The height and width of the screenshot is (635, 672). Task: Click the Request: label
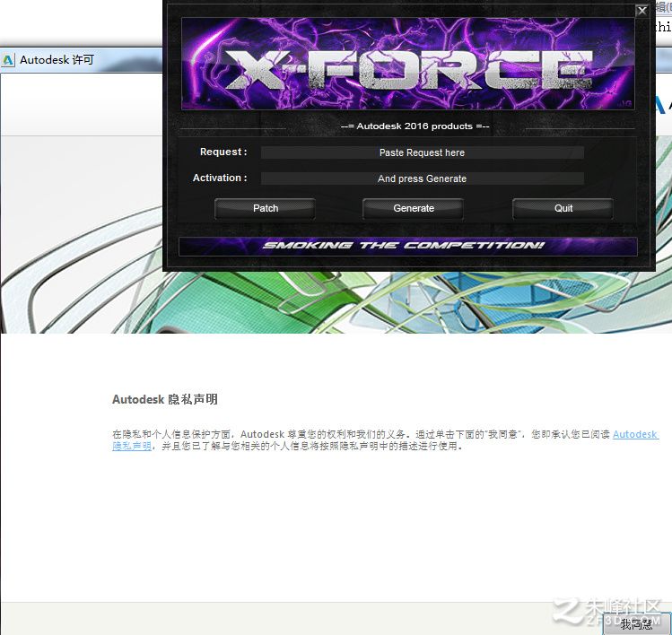[x=223, y=152]
